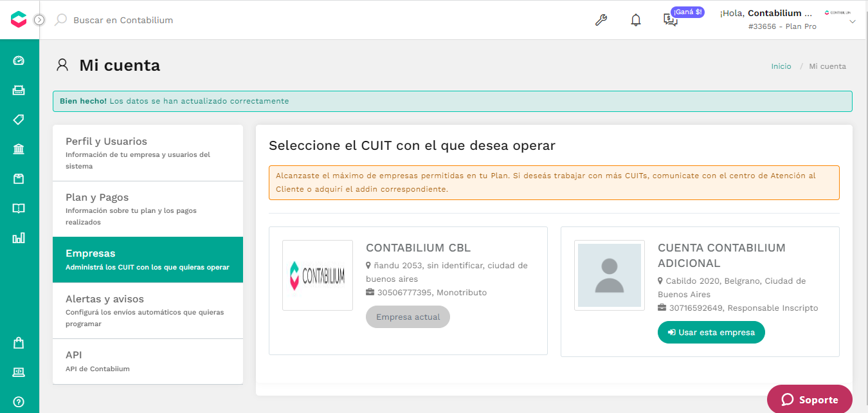Expand the sidebar with the arrow toggle

point(39,20)
